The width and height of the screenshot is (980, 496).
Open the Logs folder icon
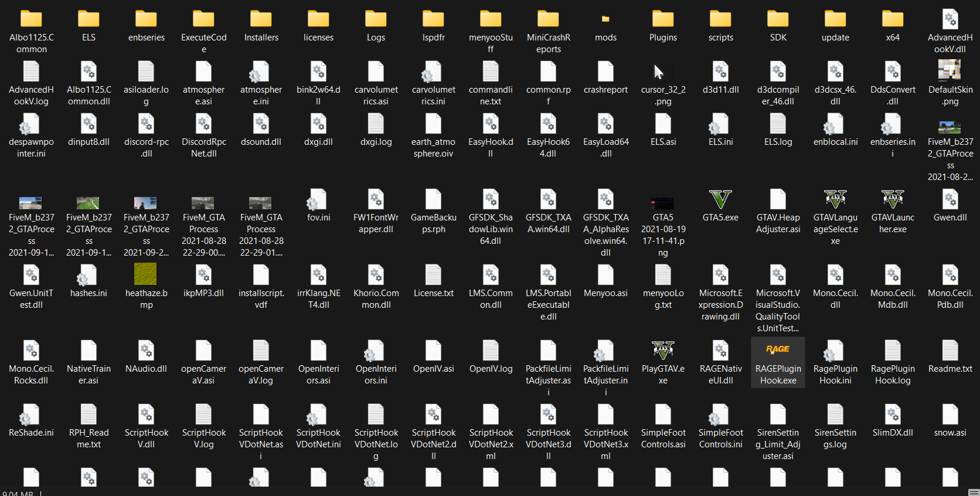(x=376, y=19)
